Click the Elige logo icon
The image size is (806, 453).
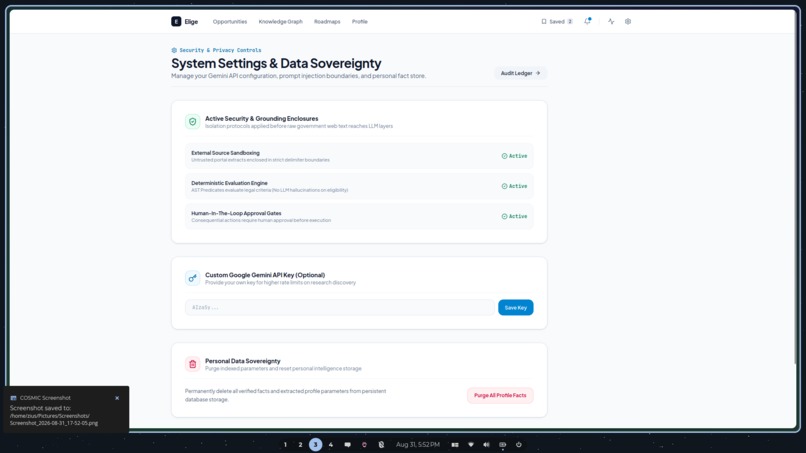pos(176,22)
